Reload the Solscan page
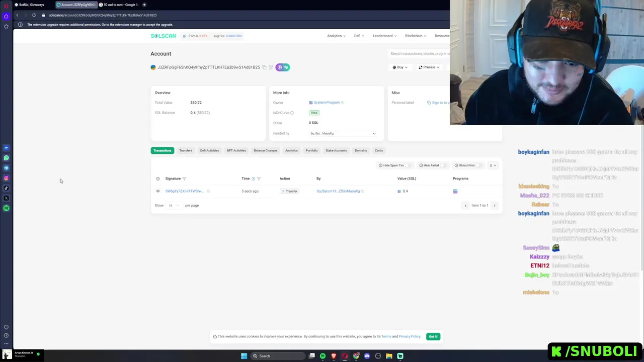This screenshot has width=644, height=362. (34, 15)
